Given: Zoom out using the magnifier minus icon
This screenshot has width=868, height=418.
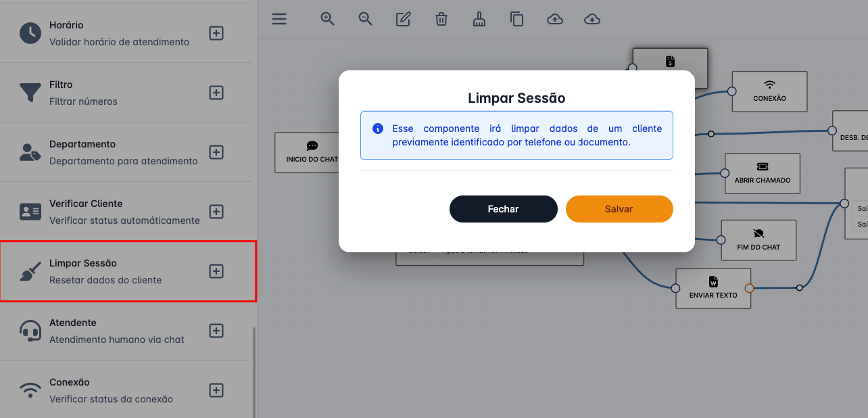Looking at the screenshot, I should point(366,19).
